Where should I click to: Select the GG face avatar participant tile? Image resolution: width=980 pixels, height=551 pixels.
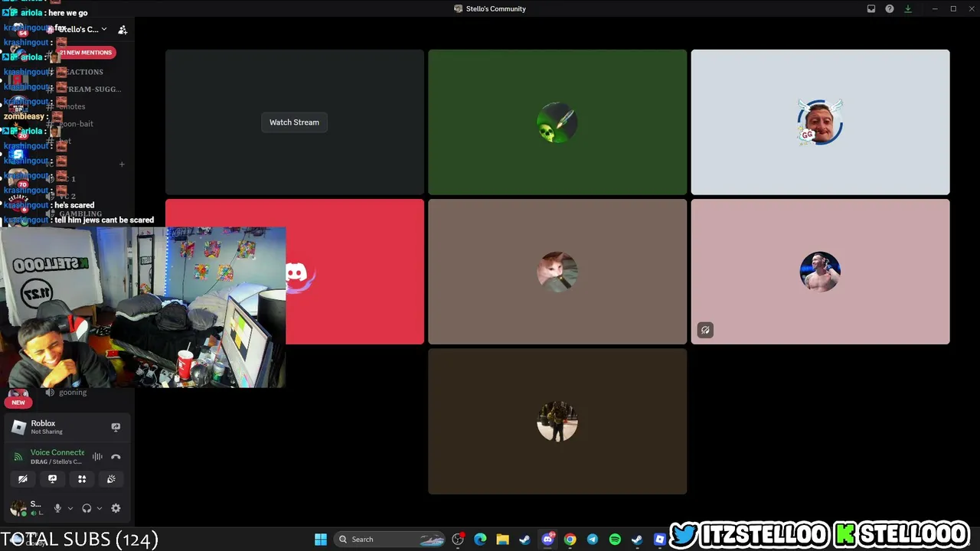tap(820, 122)
